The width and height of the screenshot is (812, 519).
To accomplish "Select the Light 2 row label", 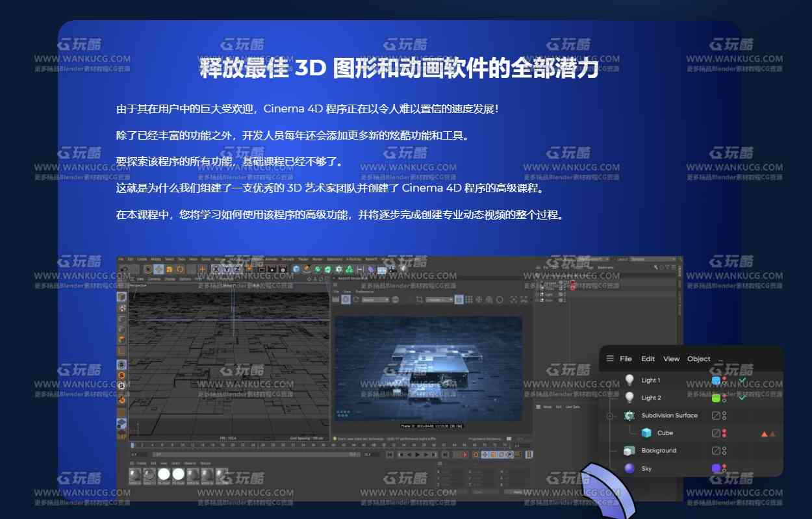I will 652,398.
